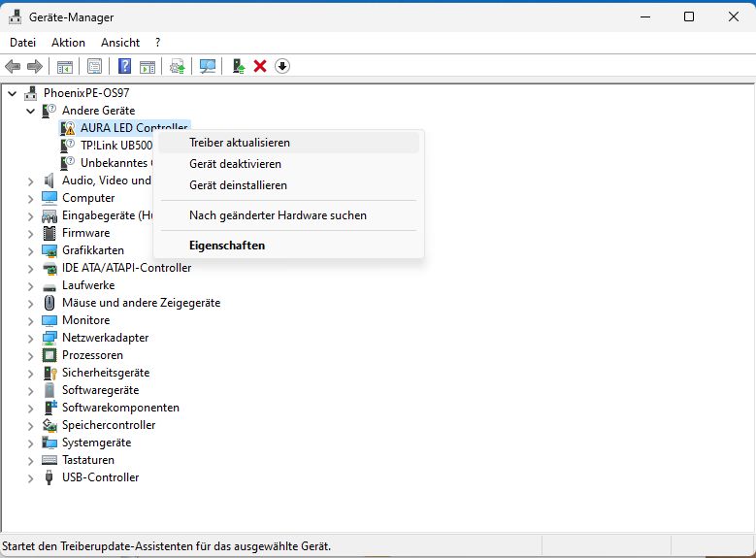Maximize the Geräte-Manager window
This screenshot has width=756, height=558.
[x=689, y=16]
